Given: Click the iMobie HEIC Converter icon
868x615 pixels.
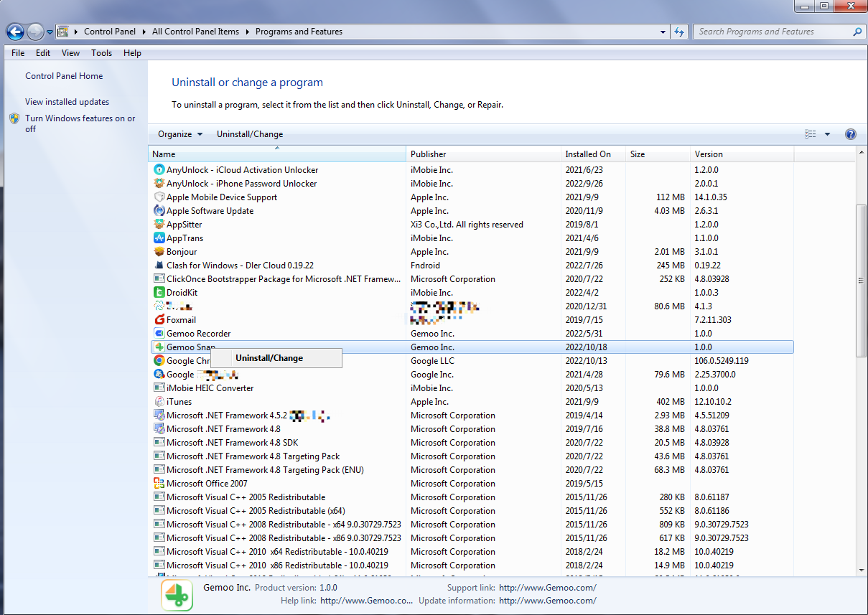Looking at the screenshot, I should (159, 388).
